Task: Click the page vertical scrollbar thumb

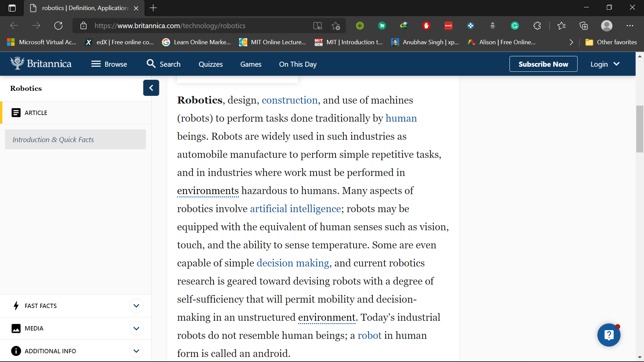Action: coord(640,129)
